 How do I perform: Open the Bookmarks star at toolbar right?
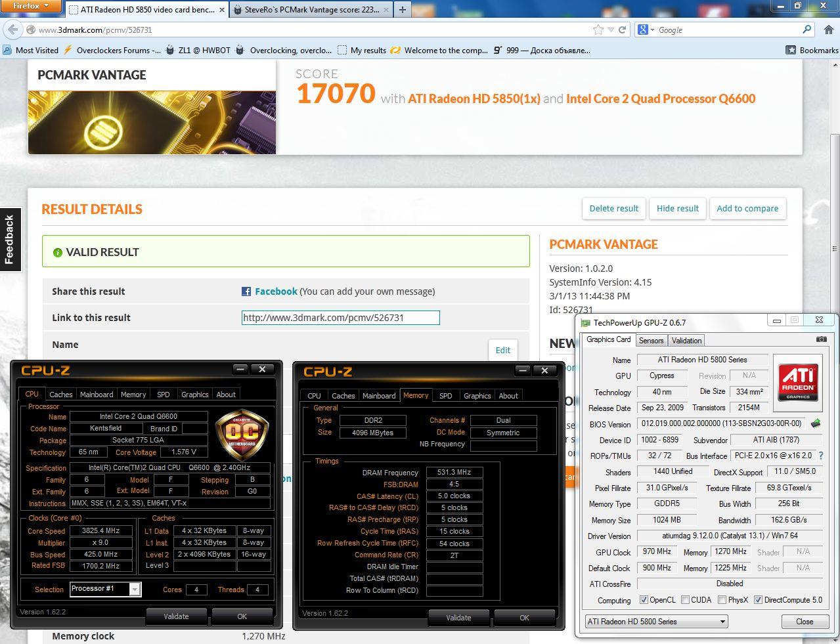coord(791,50)
